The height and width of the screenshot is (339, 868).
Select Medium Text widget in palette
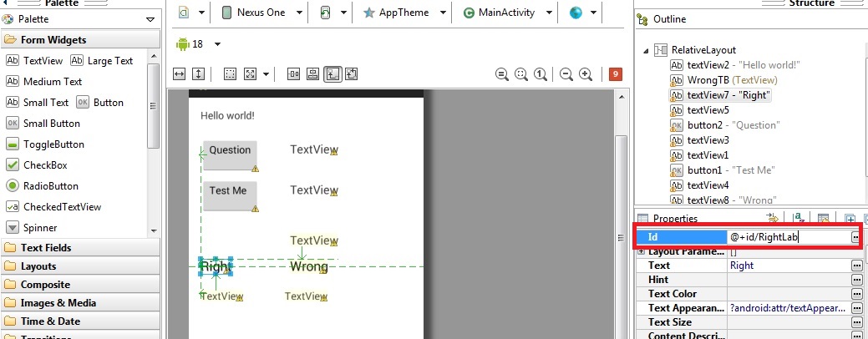43,82
